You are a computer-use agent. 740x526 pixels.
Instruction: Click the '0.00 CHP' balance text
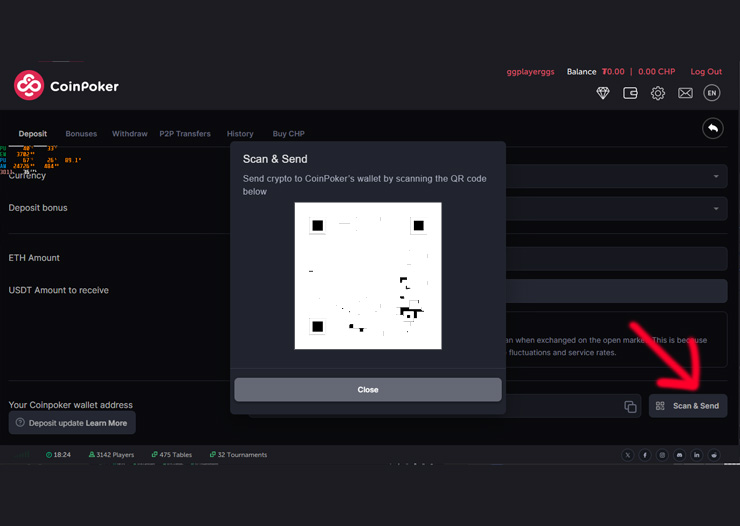tap(656, 72)
